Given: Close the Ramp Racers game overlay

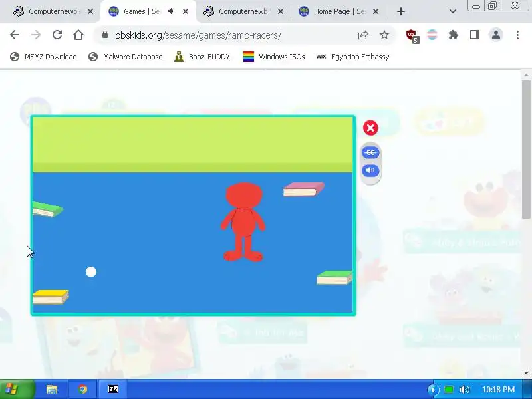Looking at the screenshot, I should [x=370, y=128].
